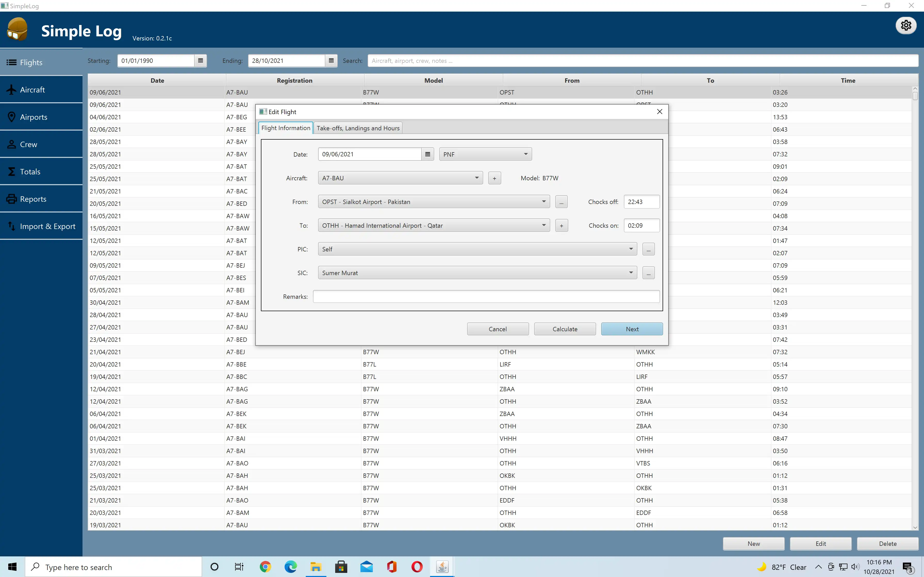Click the Starting date calendar picker icon
This screenshot has width=924, height=577.
tap(201, 61)
